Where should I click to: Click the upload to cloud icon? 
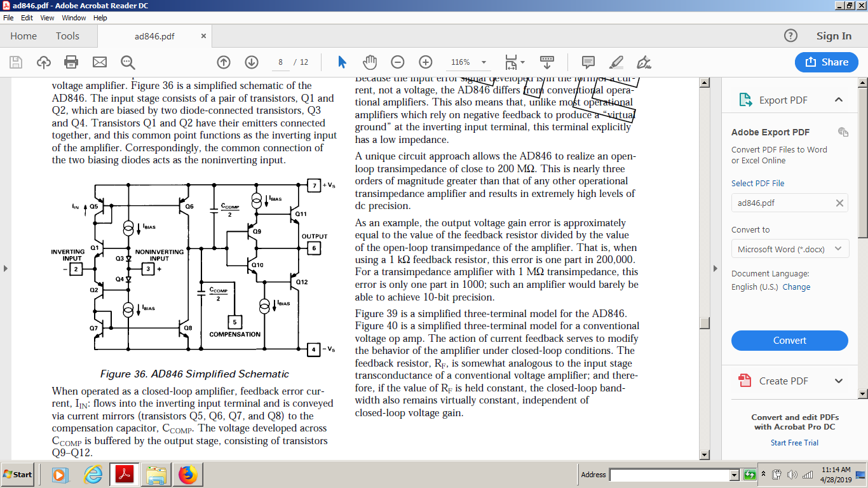coord(44,62)
